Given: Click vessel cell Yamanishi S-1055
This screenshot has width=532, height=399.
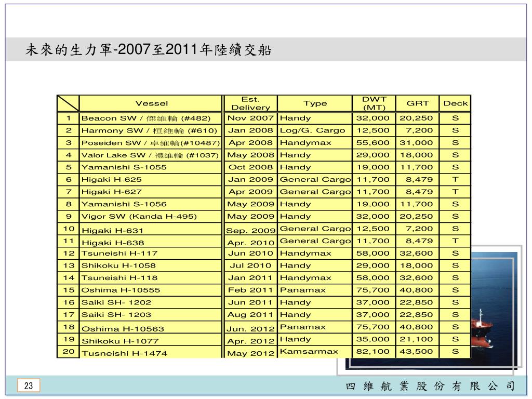Looking at the screenshot, I should coord(151,167).
